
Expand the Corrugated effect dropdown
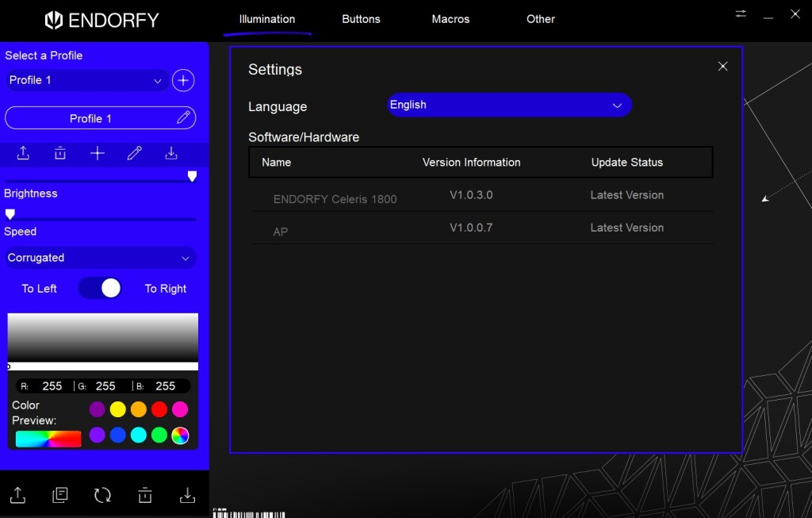point(101,258)
